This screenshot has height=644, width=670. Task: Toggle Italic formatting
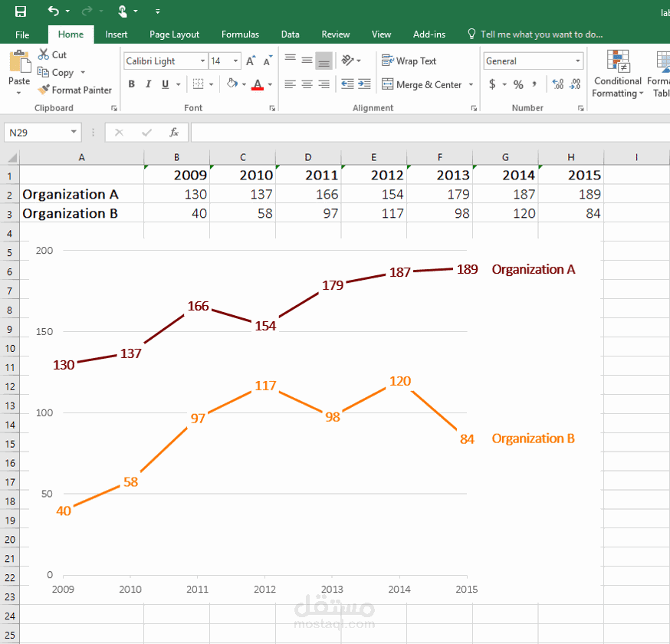(148, 84)
